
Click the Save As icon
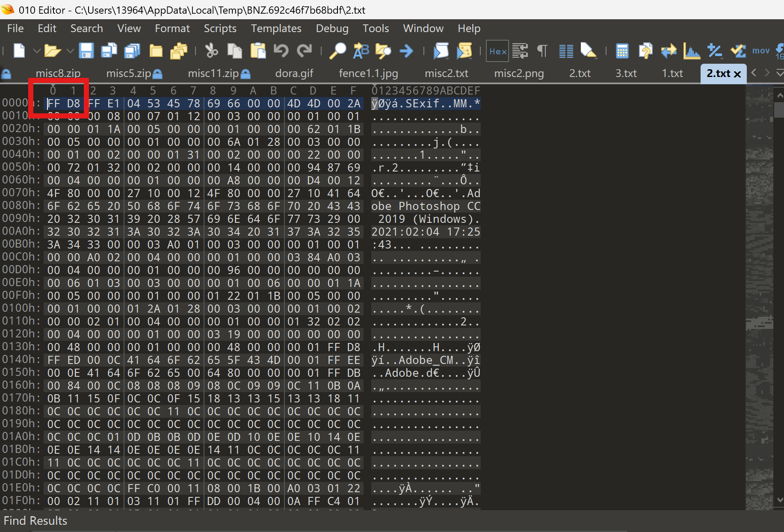109,51
